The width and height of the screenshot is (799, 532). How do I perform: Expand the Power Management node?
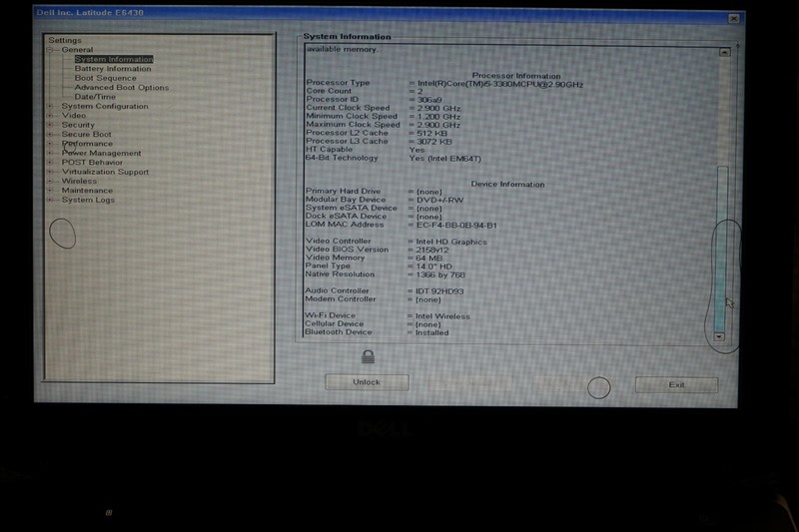click(x=51, y=153)
